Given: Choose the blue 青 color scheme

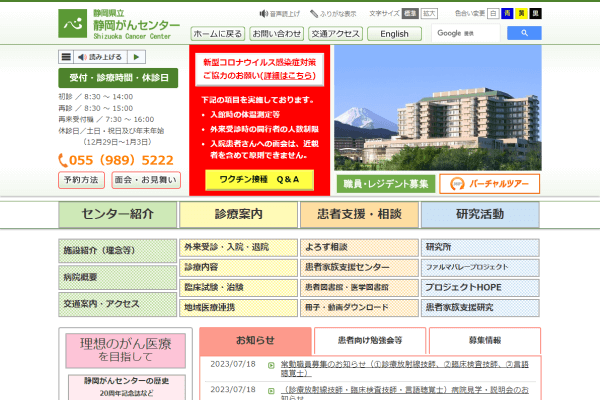Looking at the screenshot, I should 507,14.
